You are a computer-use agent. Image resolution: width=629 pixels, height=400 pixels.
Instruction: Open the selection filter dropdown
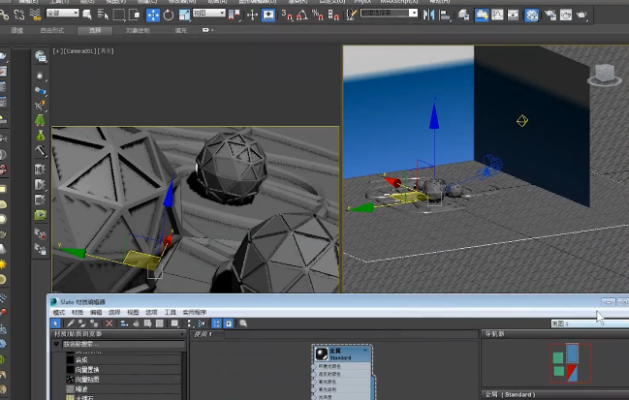point(62,15)
